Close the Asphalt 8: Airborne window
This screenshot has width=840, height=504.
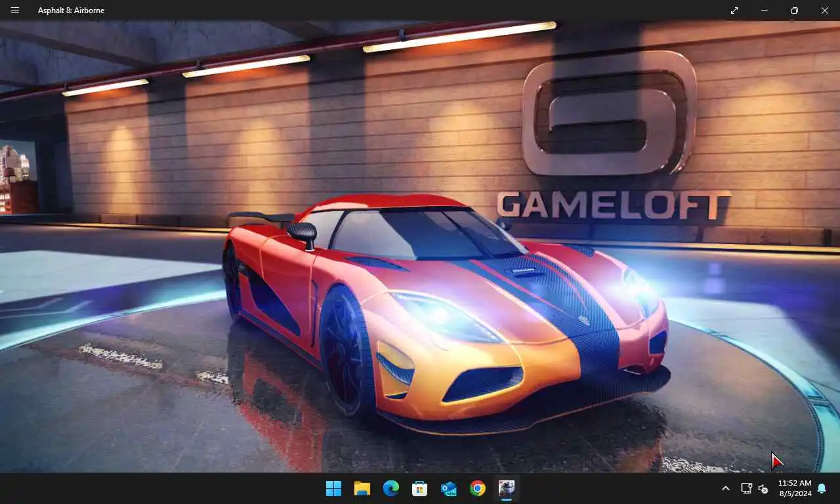(825, 10)
